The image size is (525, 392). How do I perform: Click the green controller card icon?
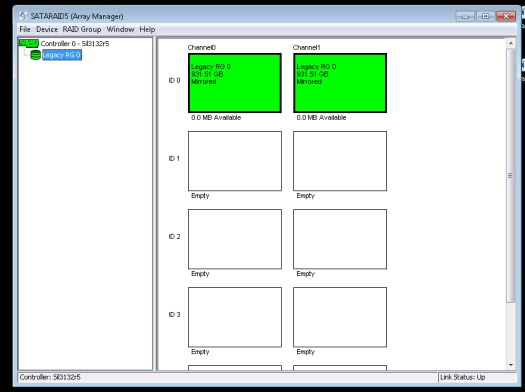click(x=29, y=43)
